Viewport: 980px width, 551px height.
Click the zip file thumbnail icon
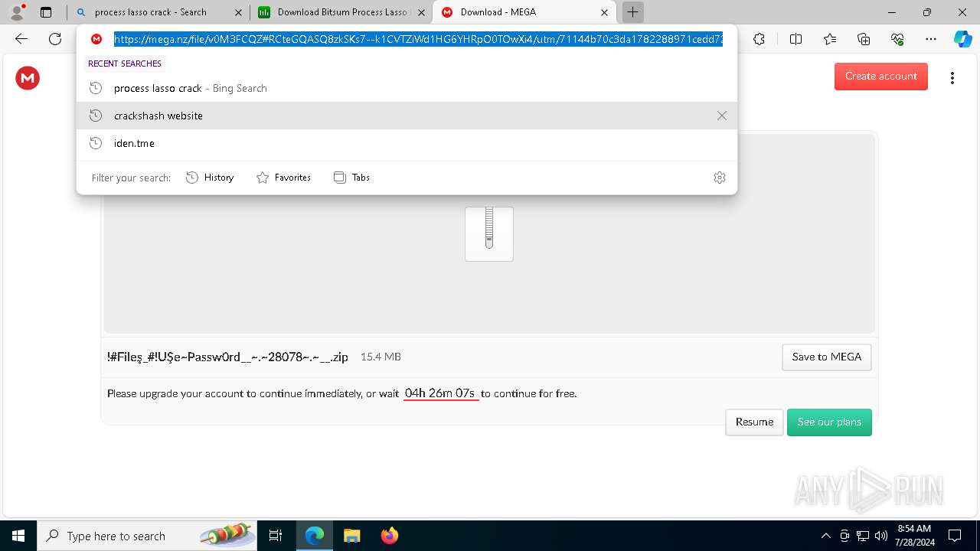click(489, 233)
